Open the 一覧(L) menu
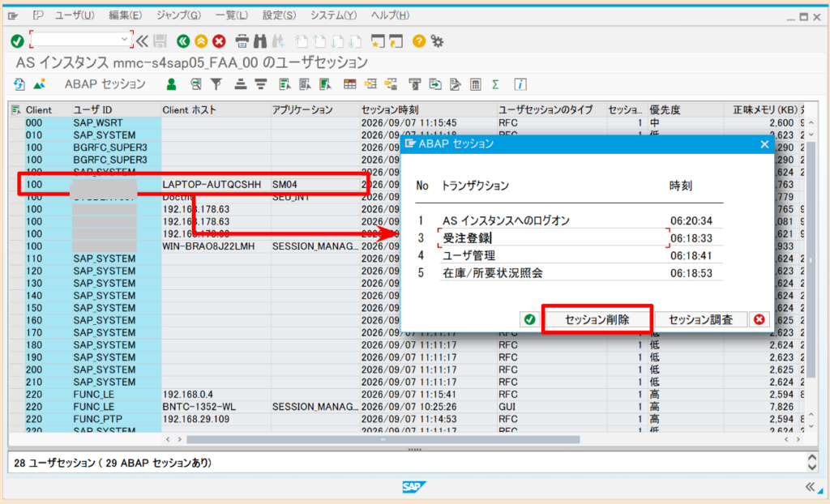The image size is (830, 504). pyautogui.click(x=231, y=15)
